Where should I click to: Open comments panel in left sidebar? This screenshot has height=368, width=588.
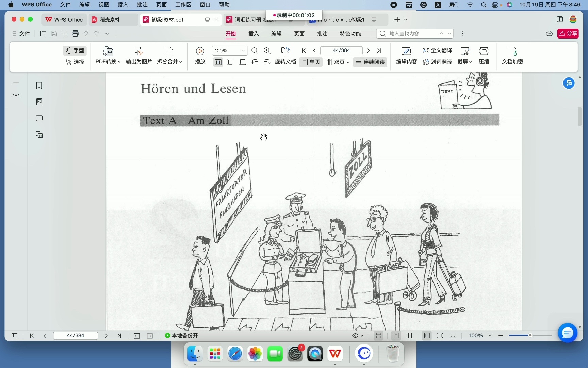click(39, 118)
